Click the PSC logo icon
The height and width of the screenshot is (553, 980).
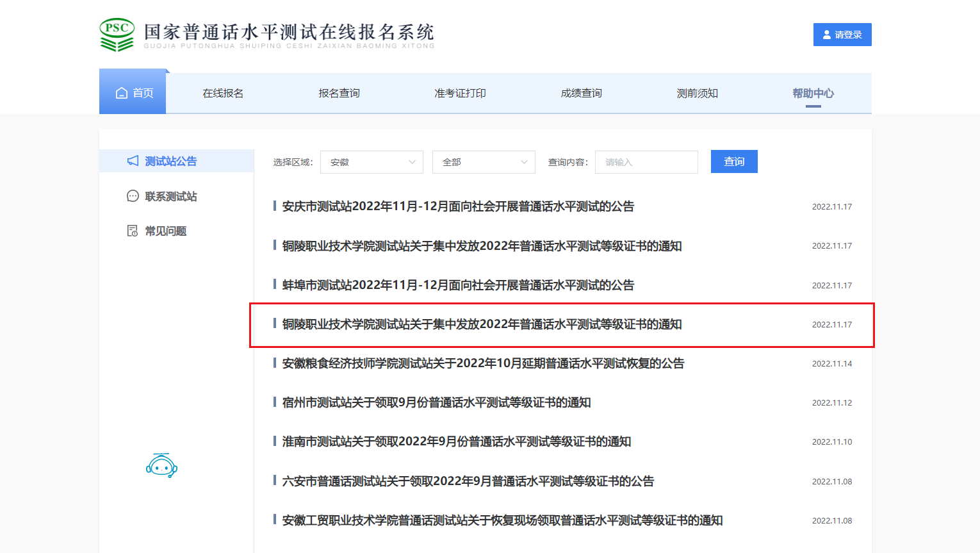click(117, 35)
